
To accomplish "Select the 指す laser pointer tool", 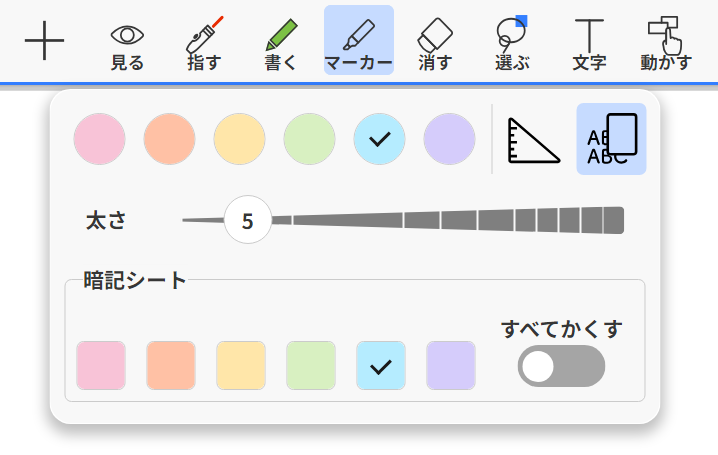I will [204, 44].
